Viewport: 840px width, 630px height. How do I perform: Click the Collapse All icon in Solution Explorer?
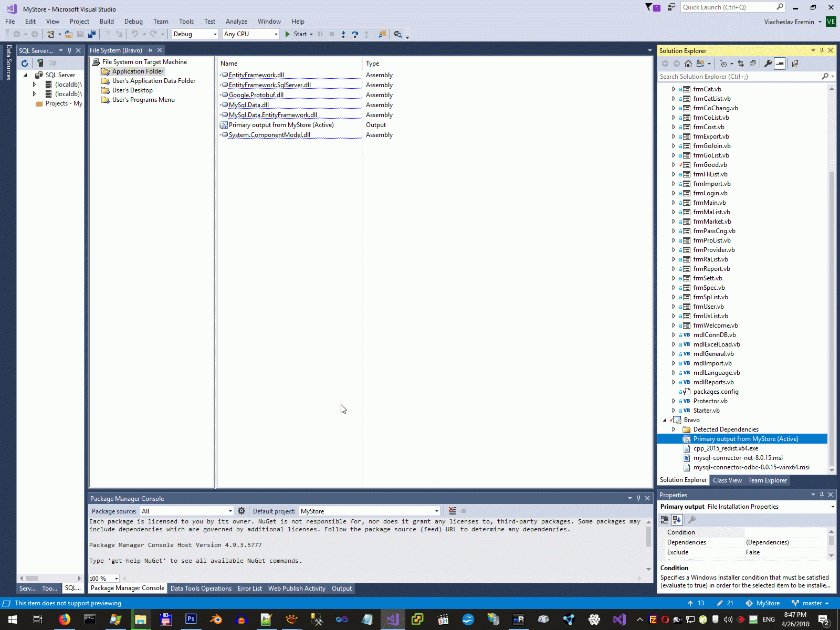[x=752, y=64]
